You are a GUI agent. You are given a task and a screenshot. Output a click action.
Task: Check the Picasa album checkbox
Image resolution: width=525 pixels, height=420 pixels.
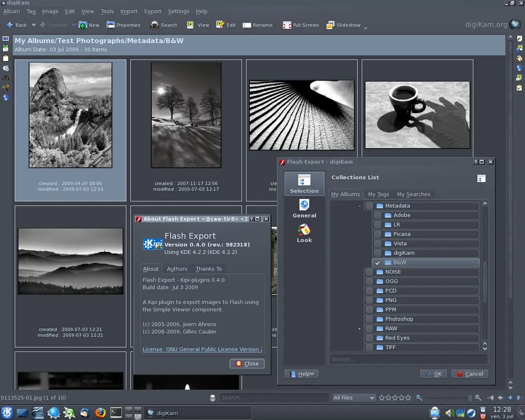coord(377,234)
